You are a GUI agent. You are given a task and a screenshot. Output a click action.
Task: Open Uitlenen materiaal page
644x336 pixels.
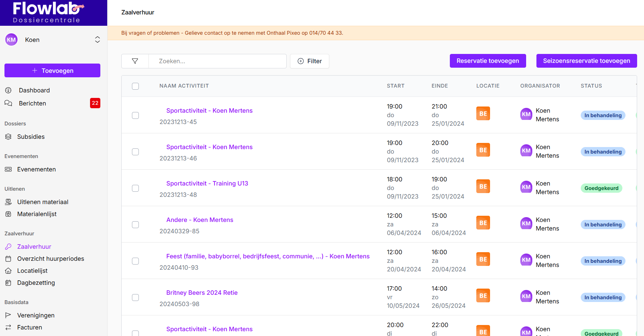pos(43,202)
